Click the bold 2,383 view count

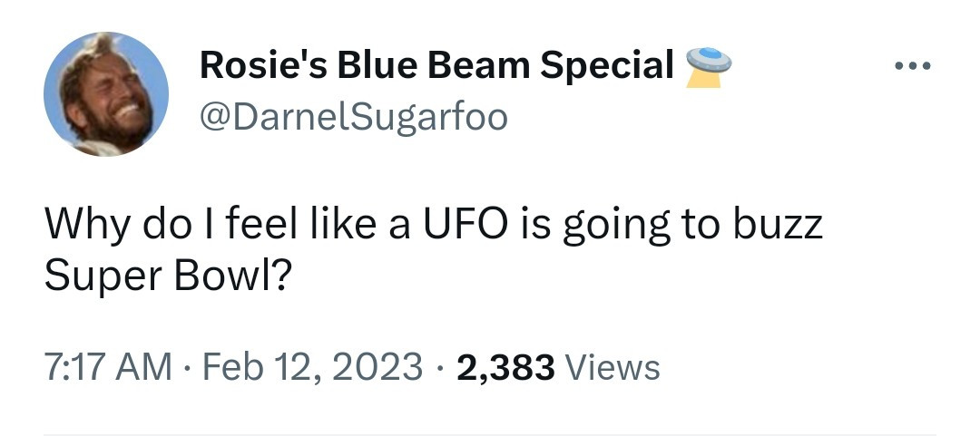click(x=505, y=367)
